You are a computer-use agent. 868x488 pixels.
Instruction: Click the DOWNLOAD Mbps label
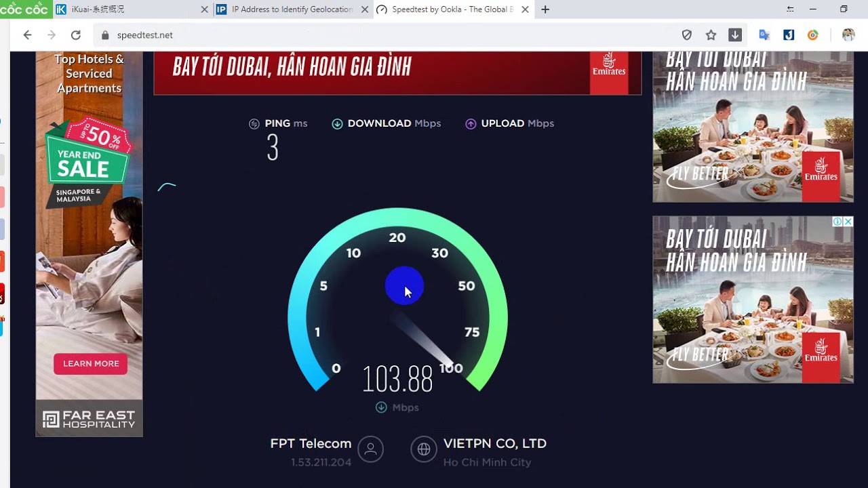point(394,123)
